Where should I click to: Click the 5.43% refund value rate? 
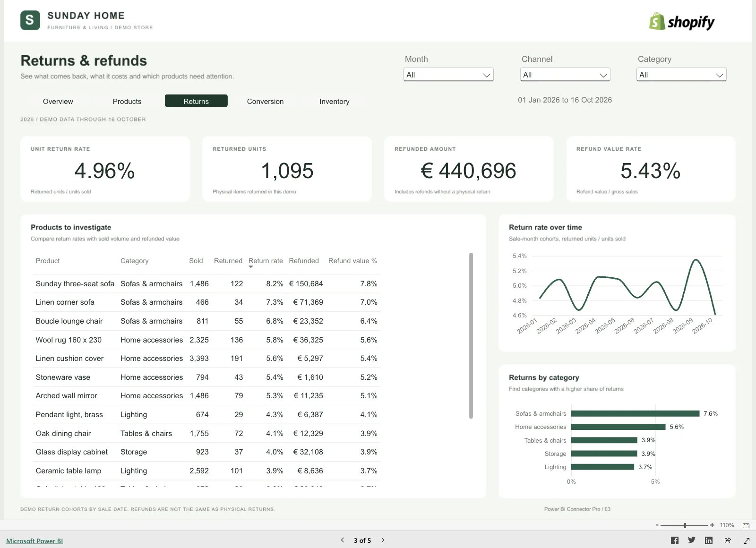point(650,171)
